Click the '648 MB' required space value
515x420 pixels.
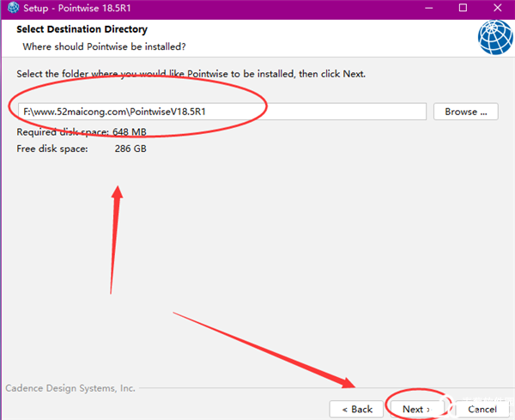[x=130, y=132]
